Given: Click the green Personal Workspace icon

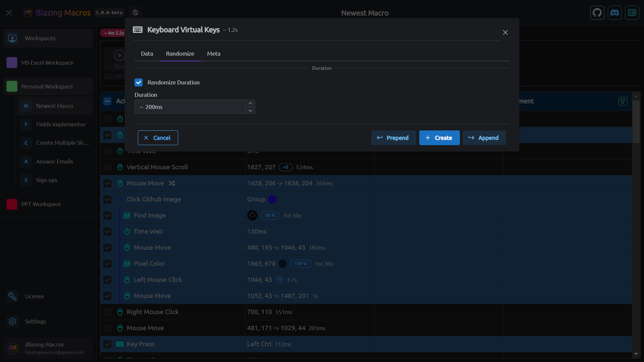Looking at the screenshot, I should click(x=12, y=86).
